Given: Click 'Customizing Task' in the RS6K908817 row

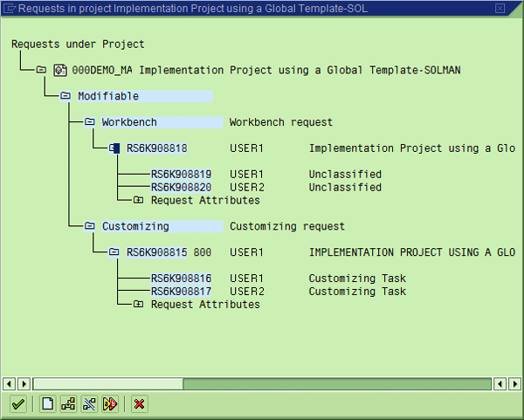Looking at the screenshot, I should pyautogui.click(x=357, y=292).
